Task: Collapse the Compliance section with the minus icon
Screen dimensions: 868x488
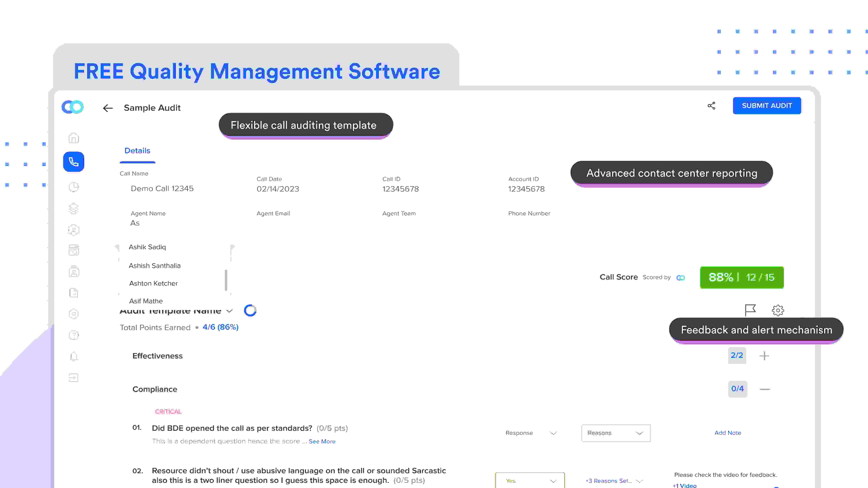Action: [x=765, y=389]
